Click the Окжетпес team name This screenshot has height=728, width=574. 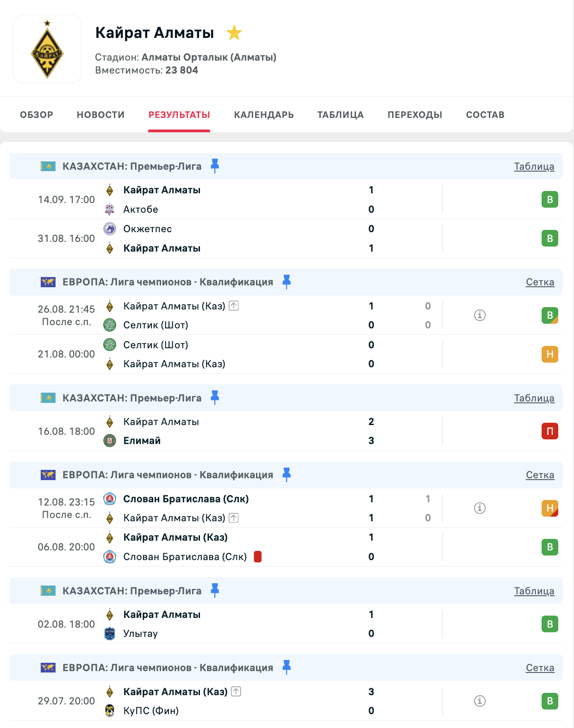(147, 229)
